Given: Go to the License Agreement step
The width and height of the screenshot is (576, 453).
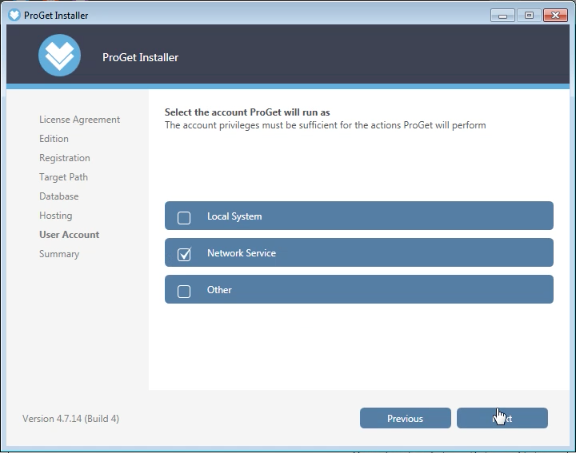Looking at the screenshot, I should [x=80, y=120].
